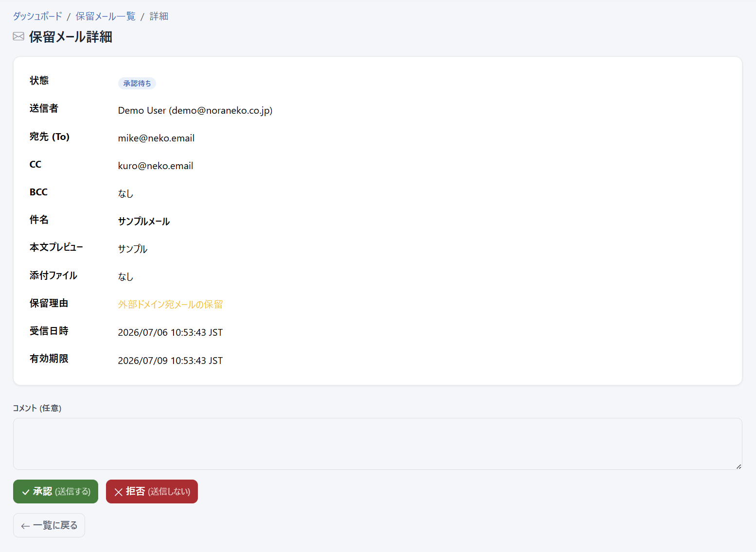Screen dimensions: 756x552
Task: Click the 詳細 breadcrumb item
Action: 158,16
